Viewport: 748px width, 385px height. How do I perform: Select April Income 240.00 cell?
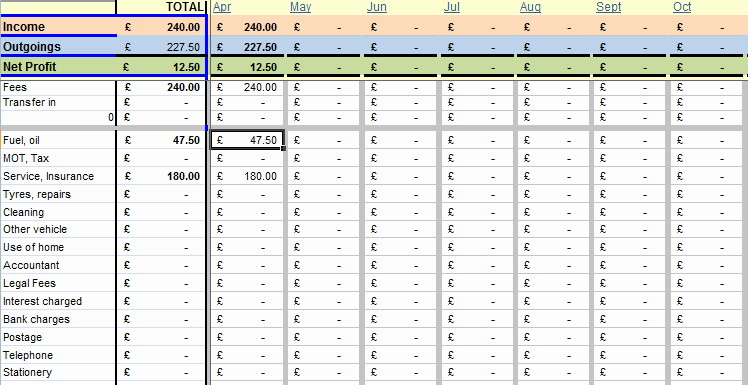(247, 27)
